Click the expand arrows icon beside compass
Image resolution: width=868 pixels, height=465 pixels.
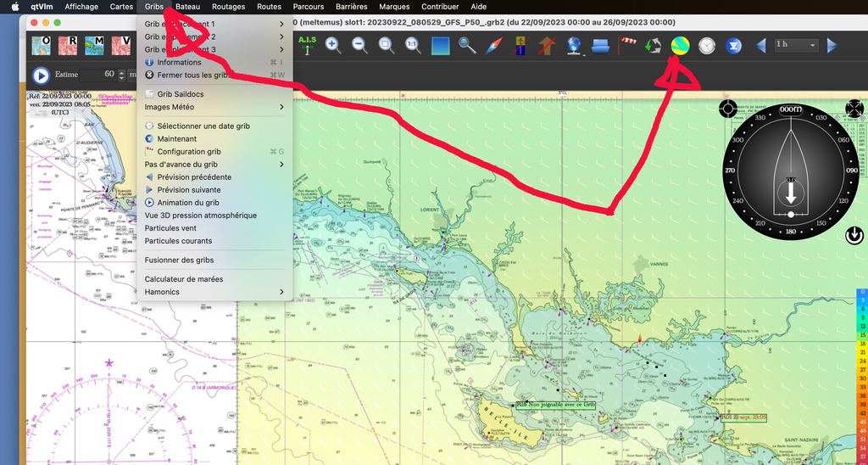[x=854, y=108]
